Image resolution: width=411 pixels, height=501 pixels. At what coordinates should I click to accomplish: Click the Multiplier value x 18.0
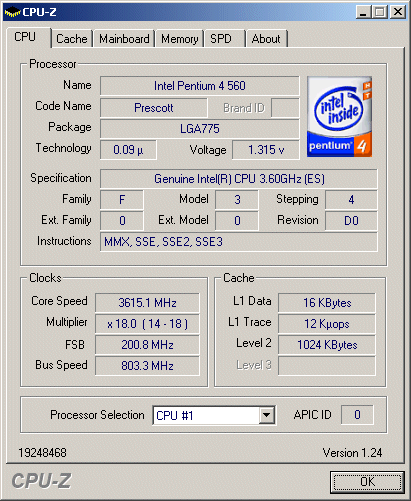pos(147,324)
